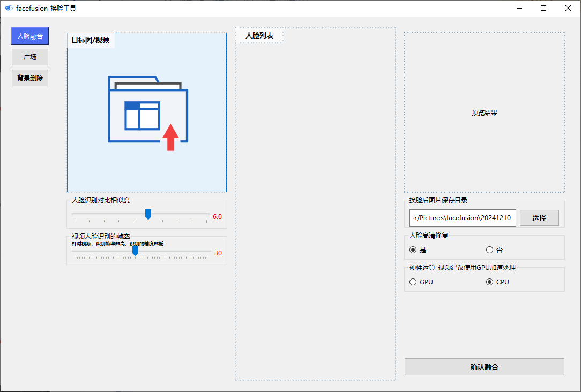581x392 pixels.
Task: Click the 预览结果 preview area
Action: (x=485, y=112)
